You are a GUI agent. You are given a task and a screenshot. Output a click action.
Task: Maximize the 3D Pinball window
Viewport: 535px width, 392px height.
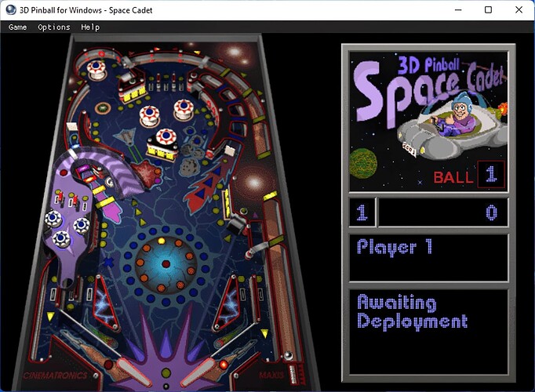[x=488, y=10]
